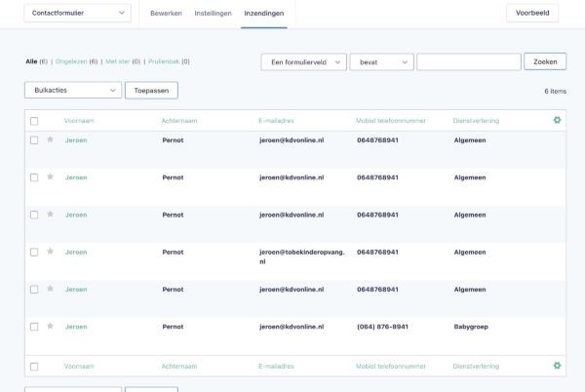Star the first Jeroen entry
Image resolution: width=585 pixels, height=392 pixels.
(50, 139)
